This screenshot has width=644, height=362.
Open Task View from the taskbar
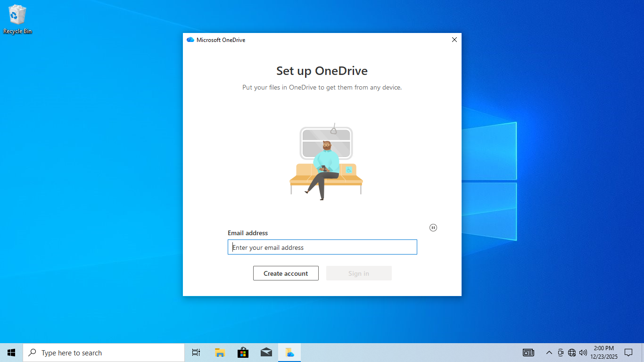(196, 353)
